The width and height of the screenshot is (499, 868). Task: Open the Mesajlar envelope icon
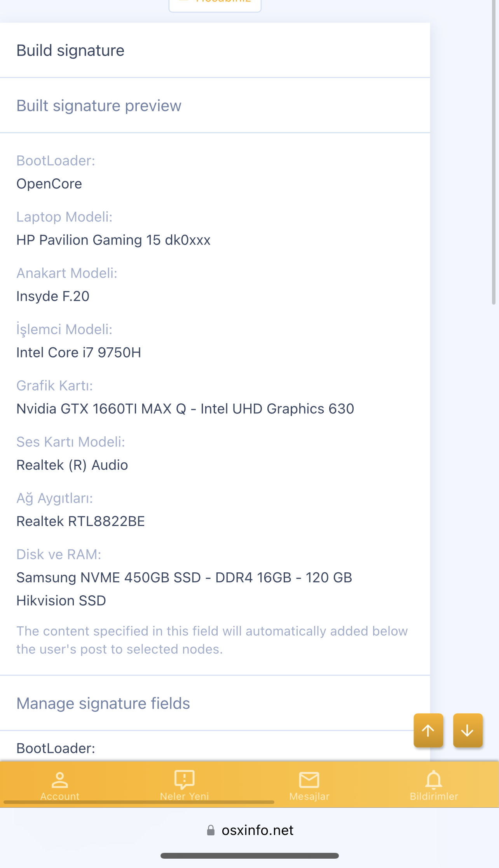pos(309,779)
